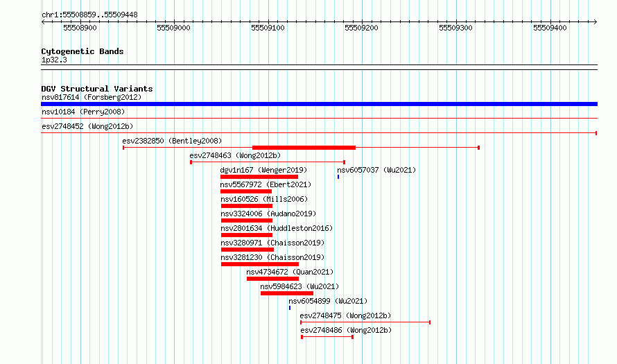Click the 55508900 ruler position label

point(80,28)
